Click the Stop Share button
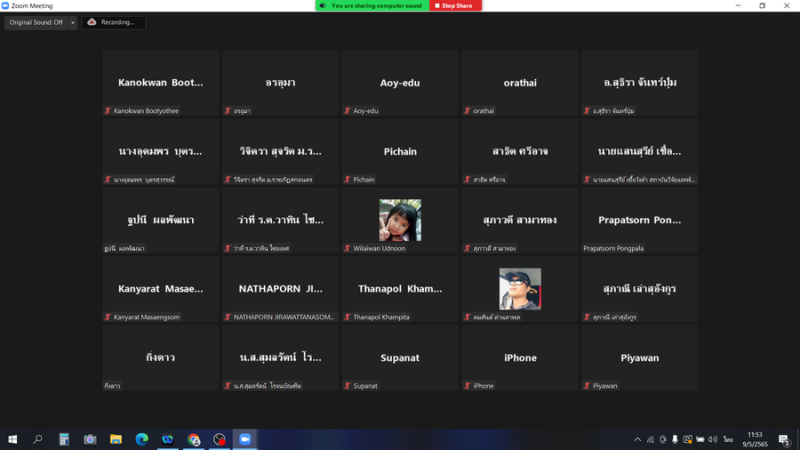 pyautogui.click(x=456, y=6)
